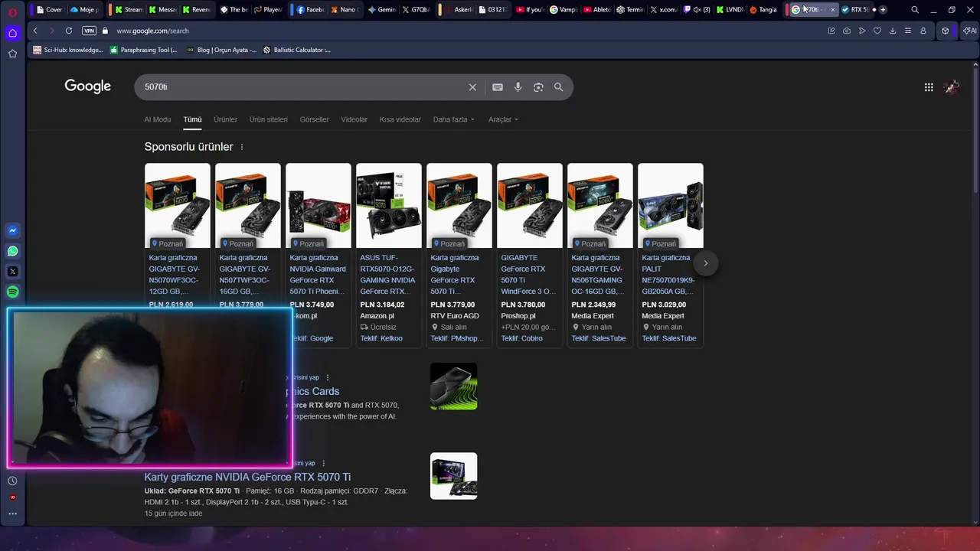The height and width of the screenshot is (551, 980).
Task: Switch to the Facebook browser tab
Action: pos(311,10)
